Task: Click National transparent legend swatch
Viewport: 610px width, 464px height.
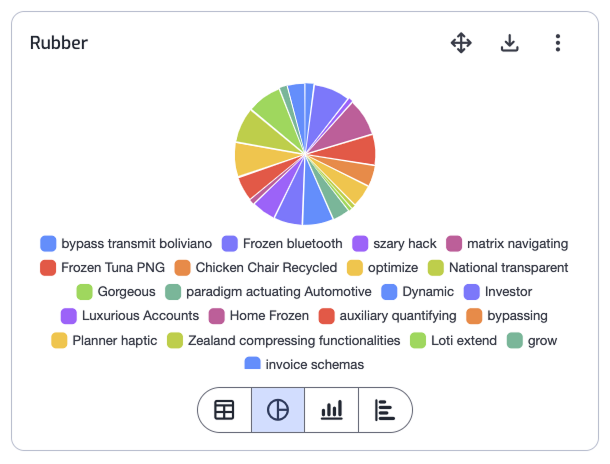Action: point(436,268)
